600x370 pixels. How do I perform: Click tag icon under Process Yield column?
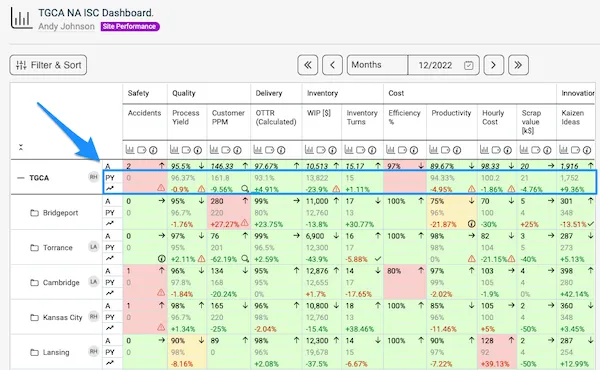[x=186, y=150]
